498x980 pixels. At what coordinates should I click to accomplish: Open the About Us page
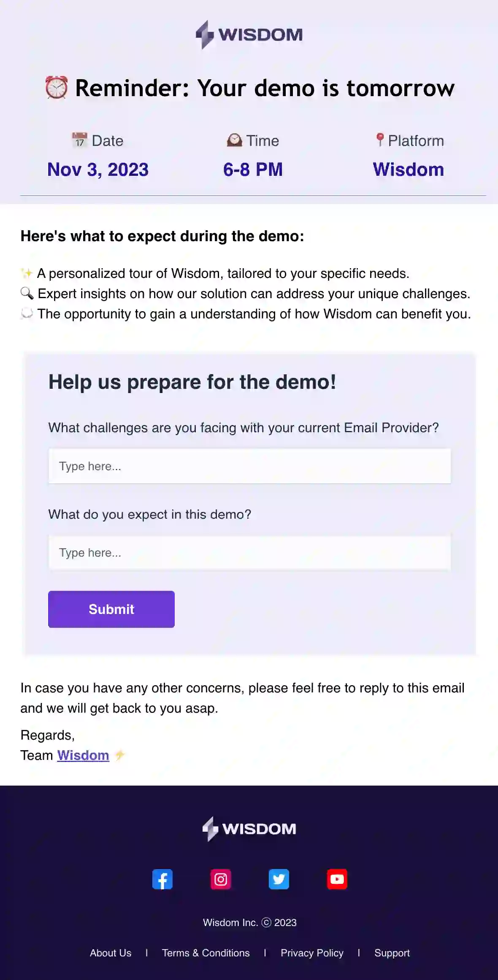click(x=110, y=953)
